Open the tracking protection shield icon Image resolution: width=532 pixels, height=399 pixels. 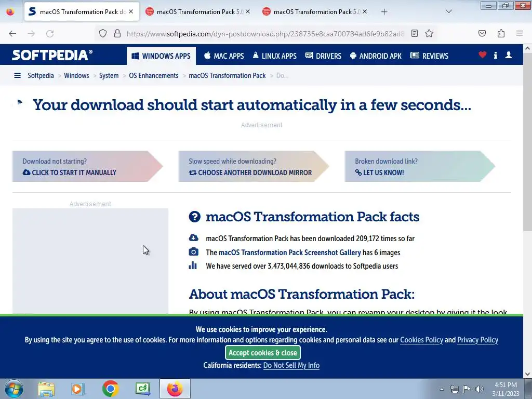[x=103, y=33]
